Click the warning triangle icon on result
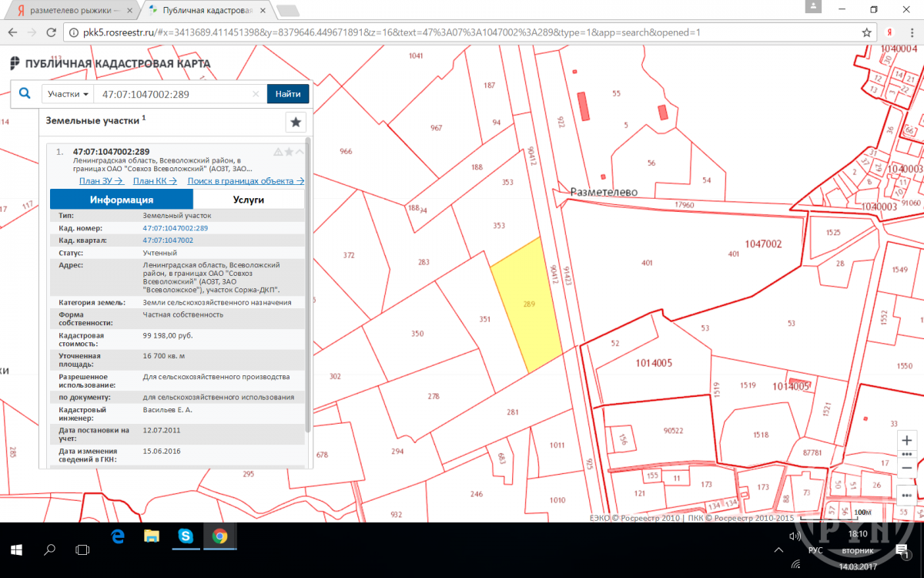 pyautogui.click(x=278, y=152)
